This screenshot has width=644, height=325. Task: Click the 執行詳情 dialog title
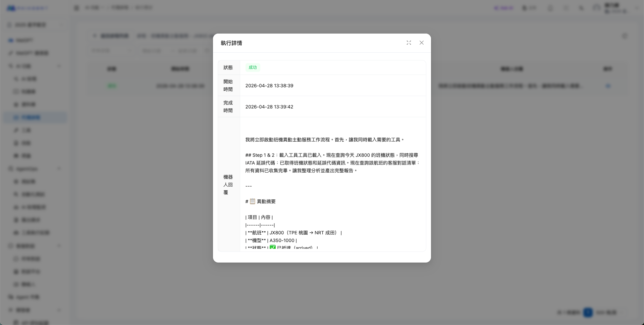pyautogui.click(x=231, y=43)
